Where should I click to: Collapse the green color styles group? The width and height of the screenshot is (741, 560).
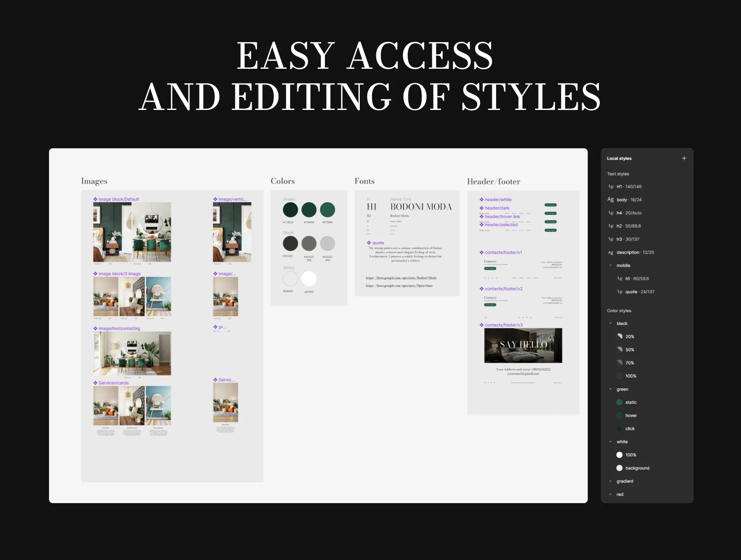click(611, 390)
